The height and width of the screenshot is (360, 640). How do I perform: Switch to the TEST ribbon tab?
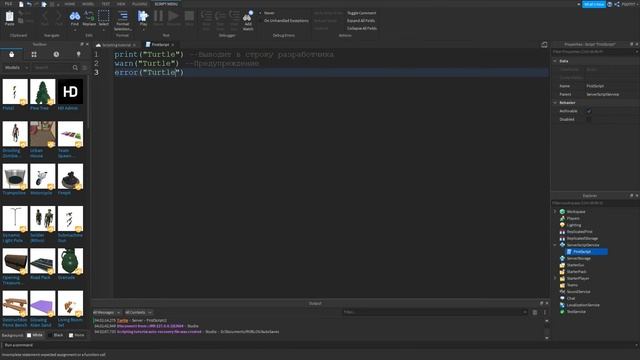pyautogui.click(x=106, y=4)
